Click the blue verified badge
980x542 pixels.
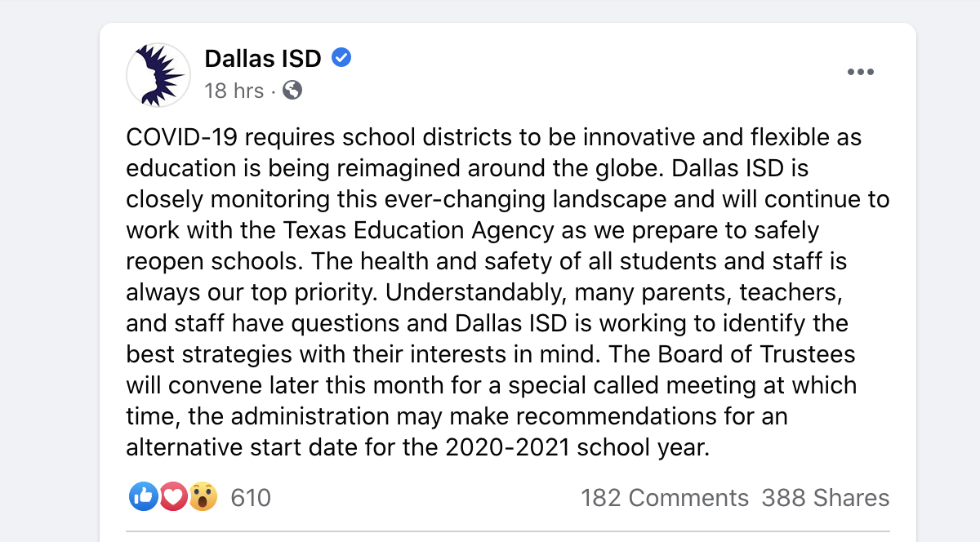(341, 58)
